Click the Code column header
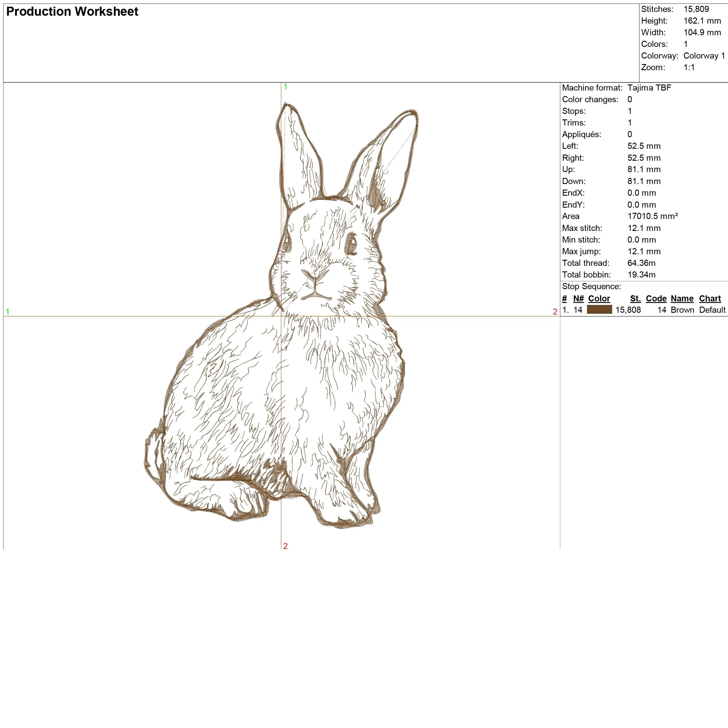The width and height of the screenshot is (728, 728). (x=656, y=298)
